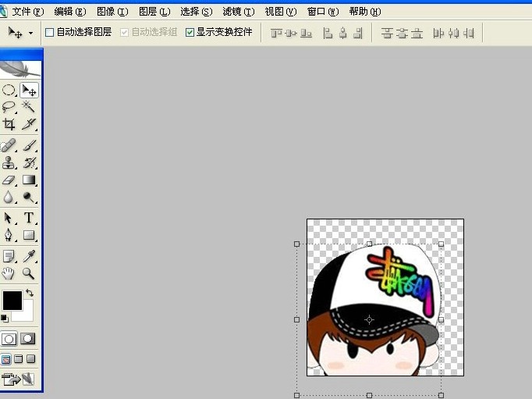Click Align top edges button

point(276,34)
